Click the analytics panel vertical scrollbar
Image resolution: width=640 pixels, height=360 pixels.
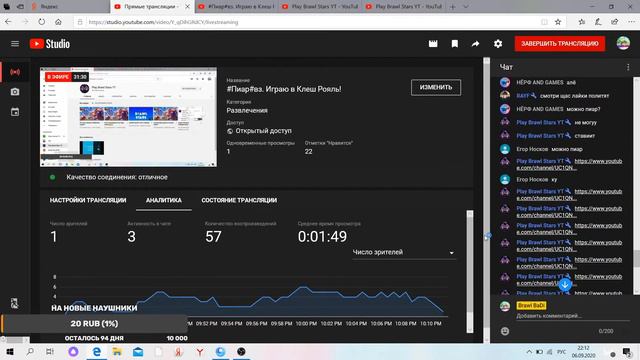(470, 271)
